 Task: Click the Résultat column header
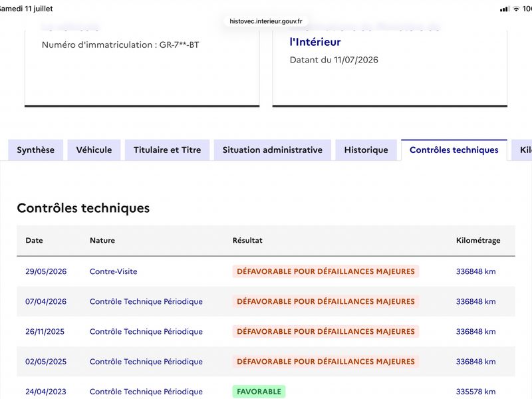pos(247,240)
